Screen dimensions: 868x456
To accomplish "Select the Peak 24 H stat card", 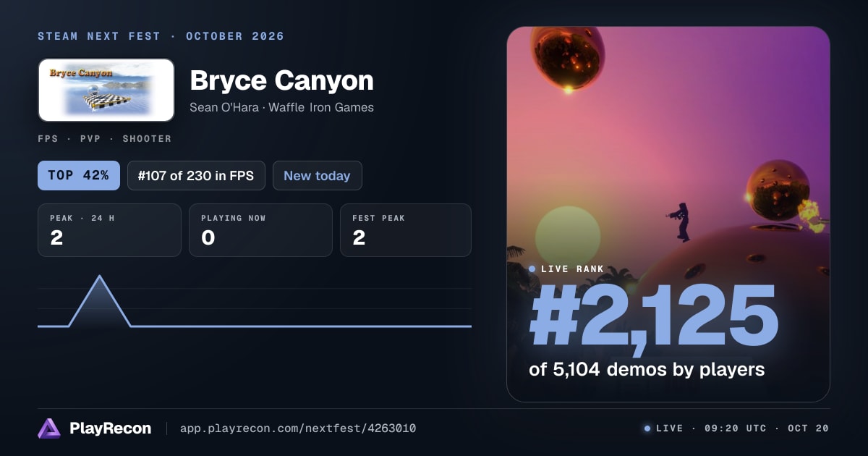I will (x=109, y=230).
